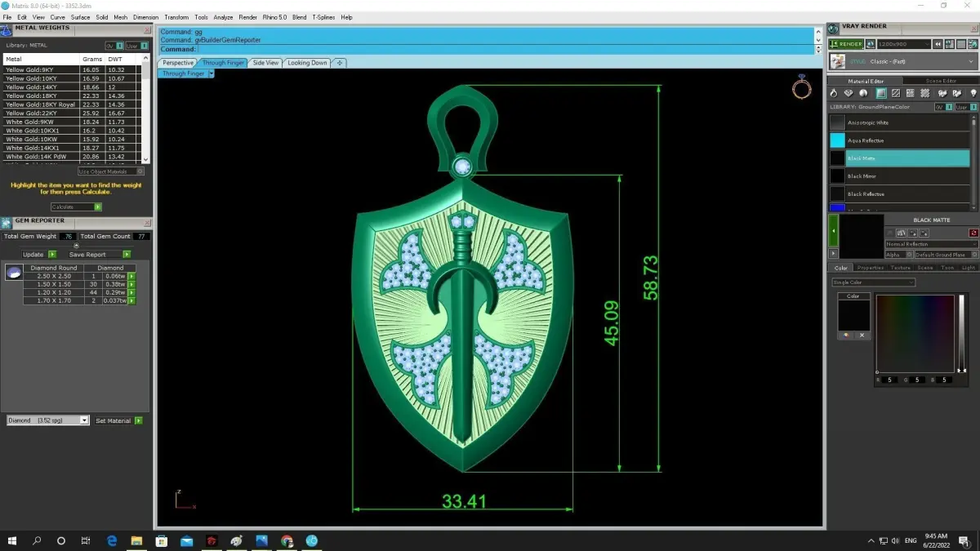
Task: Open Microsoft Edge from the taskbar
Action: [112, 540]
